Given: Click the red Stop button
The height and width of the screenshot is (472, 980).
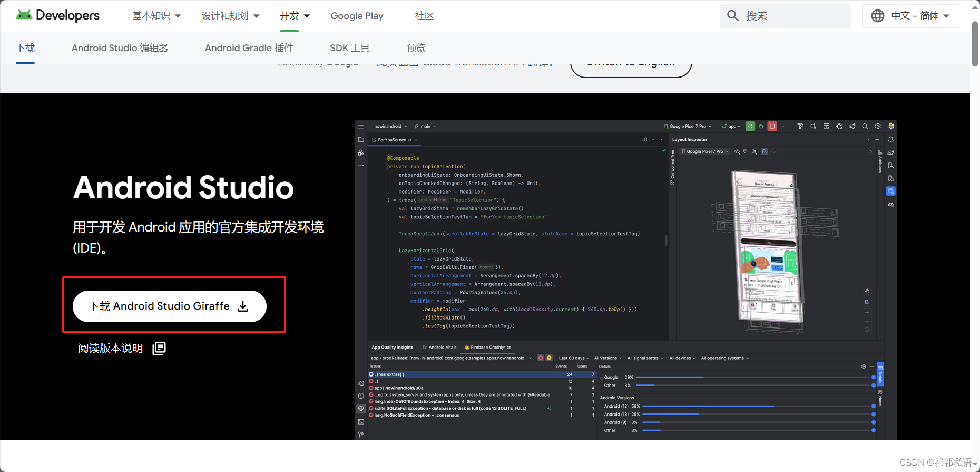Looking at the screenshot, I should [x=772, y=126].
